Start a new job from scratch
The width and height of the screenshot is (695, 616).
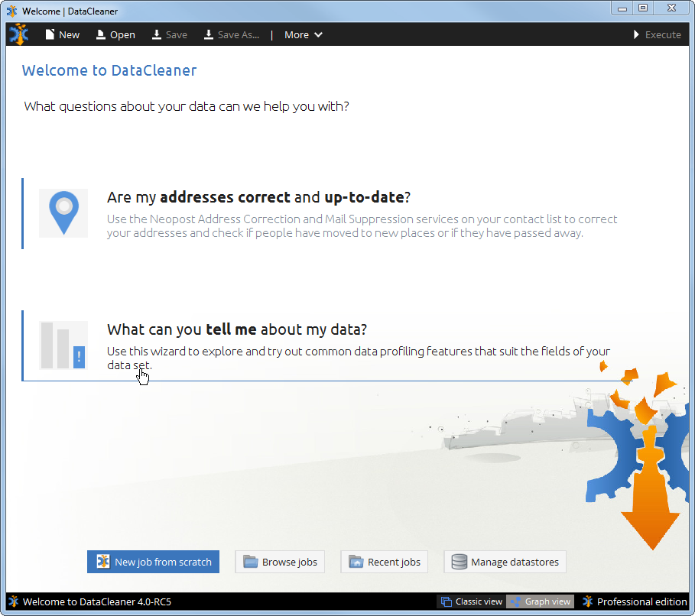click(153, 562)
